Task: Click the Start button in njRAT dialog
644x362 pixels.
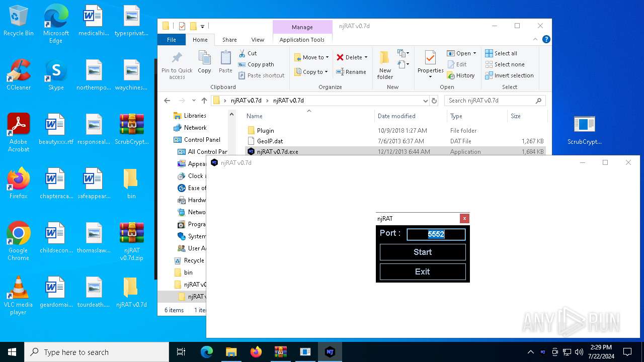Action: (423, 252)
